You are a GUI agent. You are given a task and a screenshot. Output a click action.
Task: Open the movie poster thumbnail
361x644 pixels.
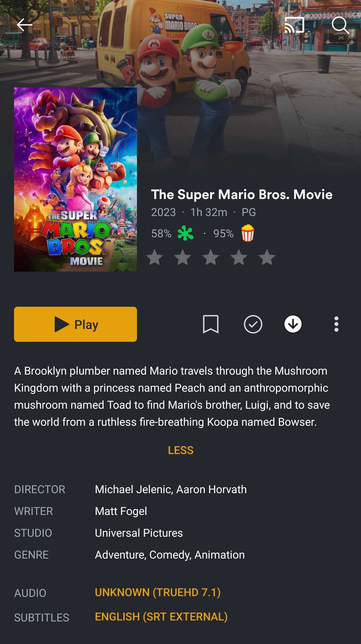click(x=76, y=179)
